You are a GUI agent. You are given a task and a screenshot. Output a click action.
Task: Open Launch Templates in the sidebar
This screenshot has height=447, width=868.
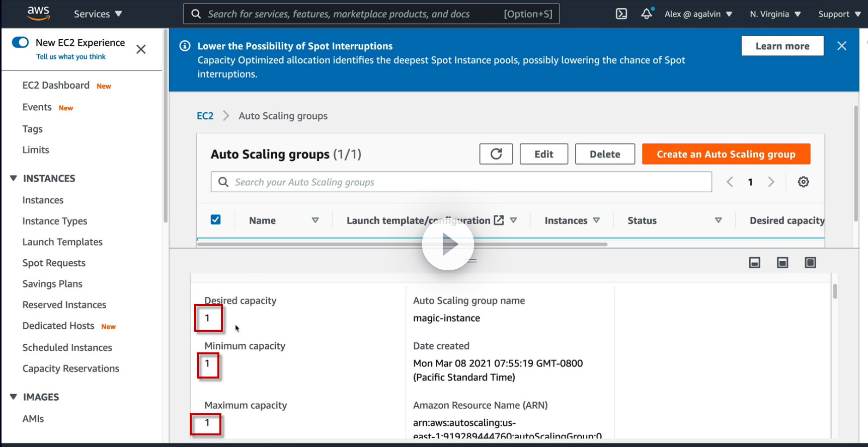[x=62, y=242]
